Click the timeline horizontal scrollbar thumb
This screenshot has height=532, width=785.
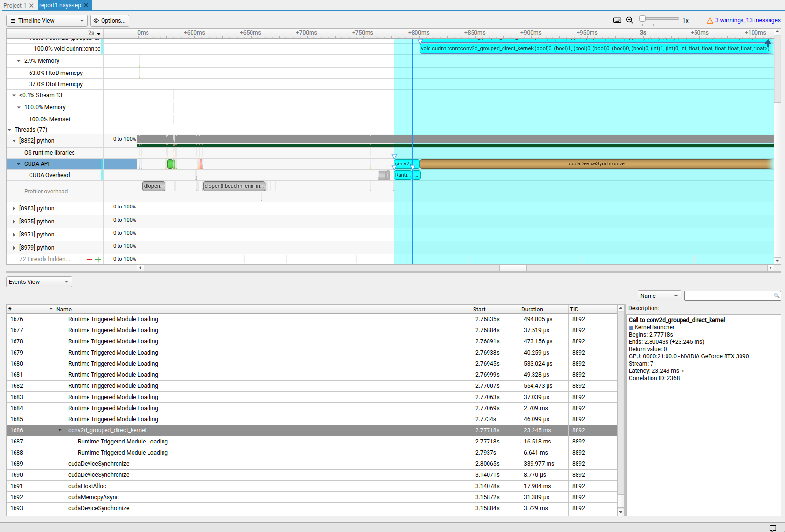pyautogui.click(x=513, y=268)
